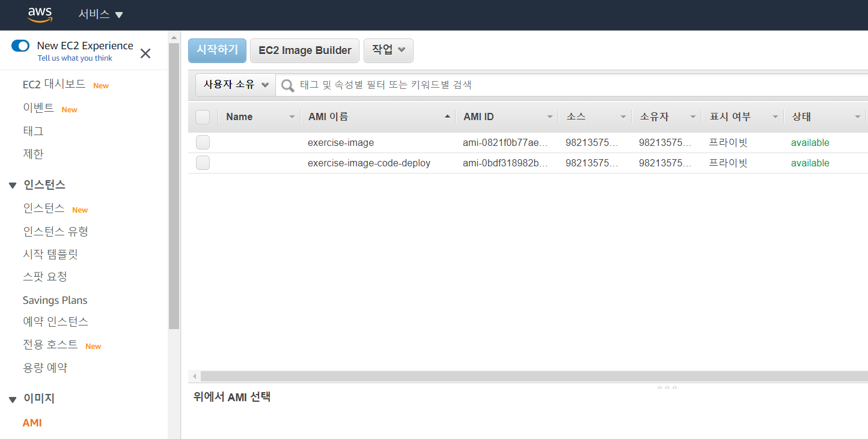Collapse the 인스턴스 sidebar section
The height and width of the screenshot is (439, 868).
coord(13,185)
